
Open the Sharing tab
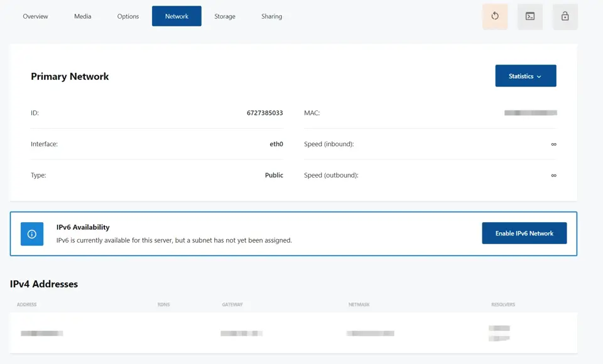pyautogui.click(x=271, y=16)
